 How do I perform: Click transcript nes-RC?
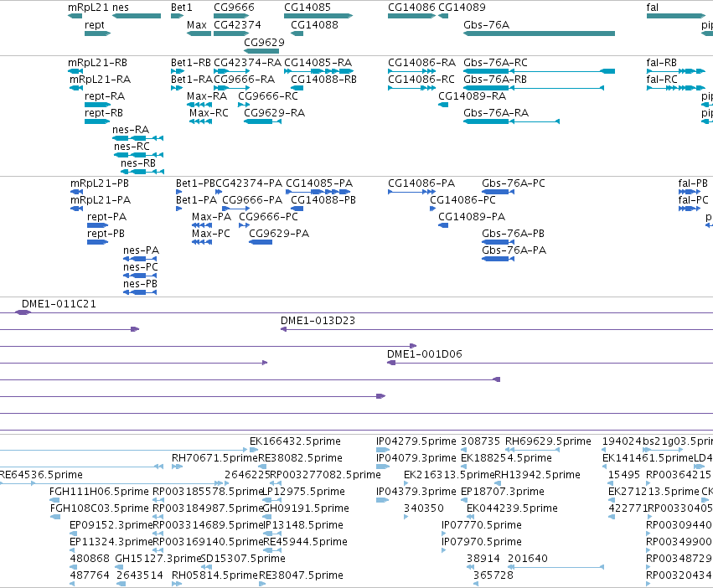coord(138,155)
